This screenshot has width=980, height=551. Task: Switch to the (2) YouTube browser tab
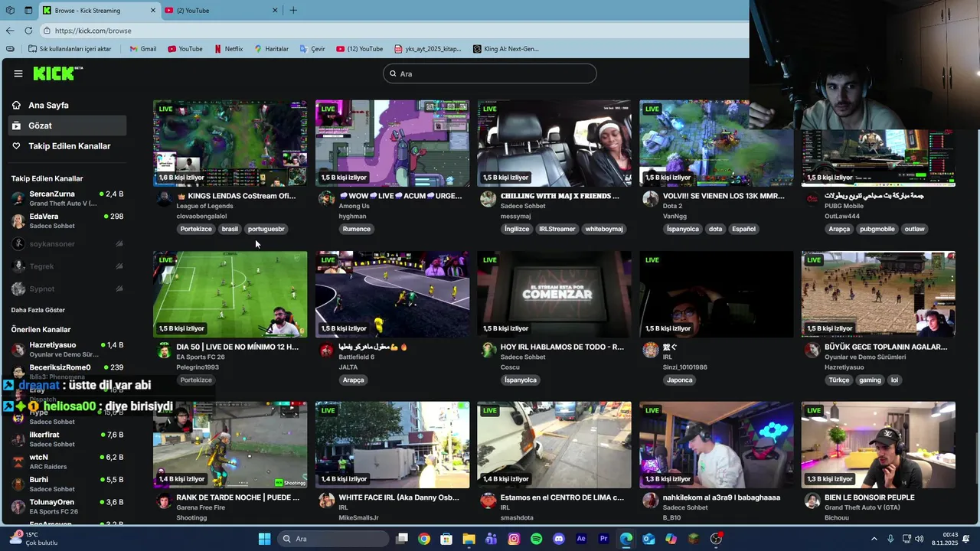[x=220, y=10]
